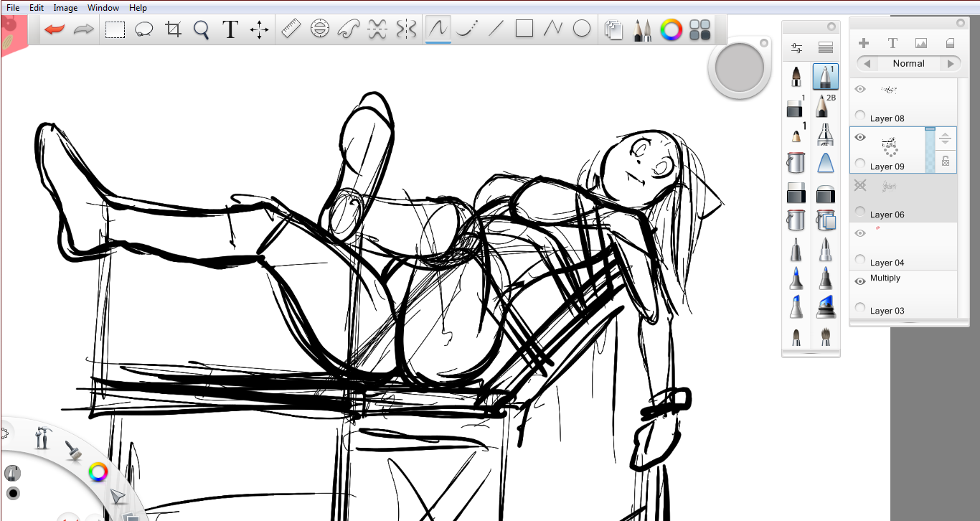
Task: Select the Crop tool
Action: [x=173, y=29]
